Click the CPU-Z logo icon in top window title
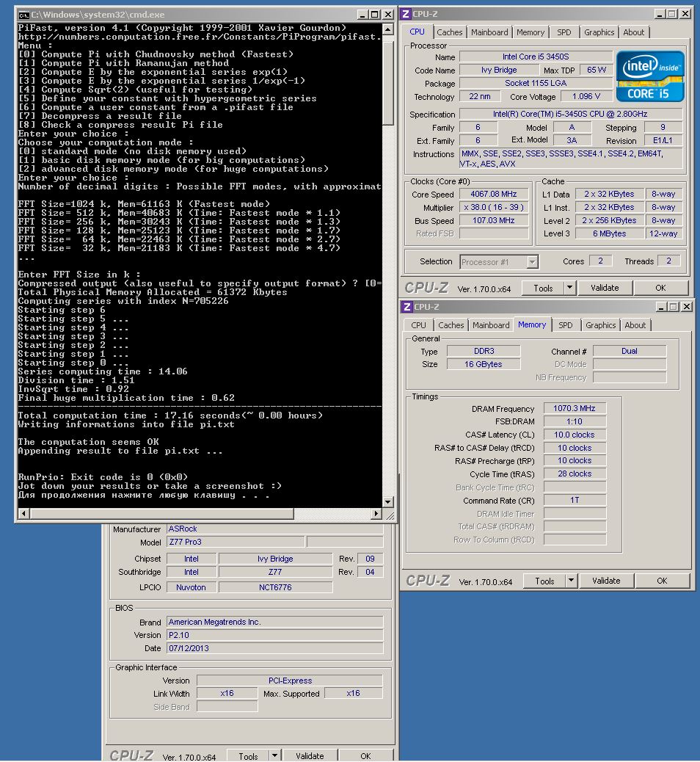700x762 pixels. tap(406, 14)
